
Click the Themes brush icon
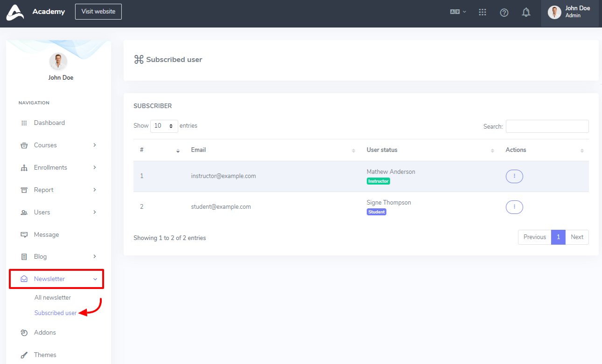pyautogui.click(x=24, y=355)
